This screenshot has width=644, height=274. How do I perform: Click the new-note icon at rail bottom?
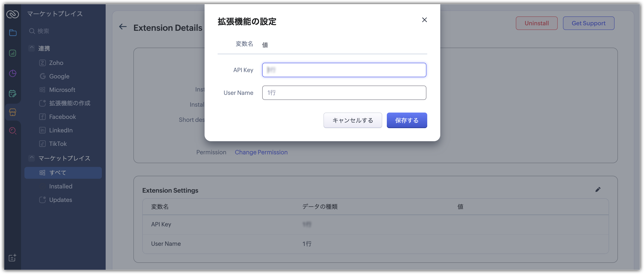(12, 258)
